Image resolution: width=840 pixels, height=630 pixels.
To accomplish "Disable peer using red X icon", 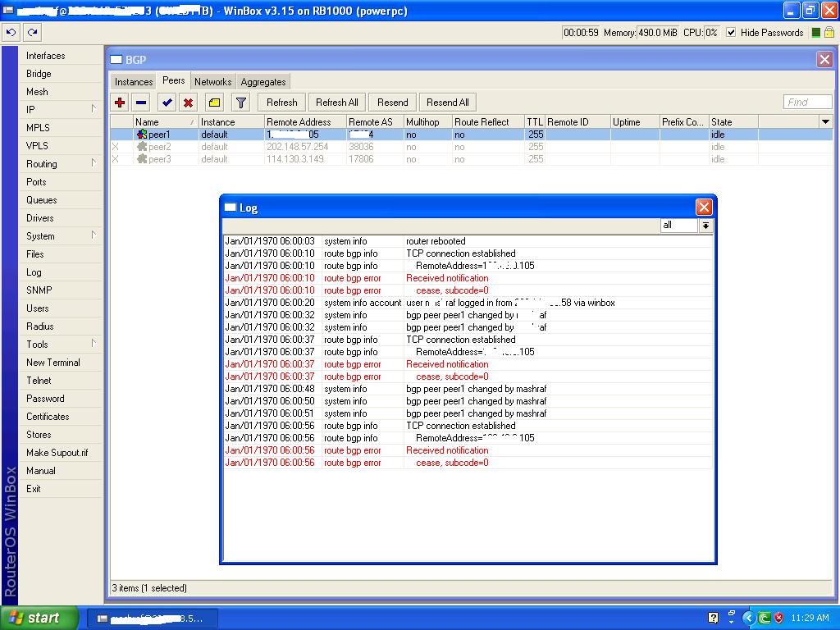I will click(x=188, y=103).
